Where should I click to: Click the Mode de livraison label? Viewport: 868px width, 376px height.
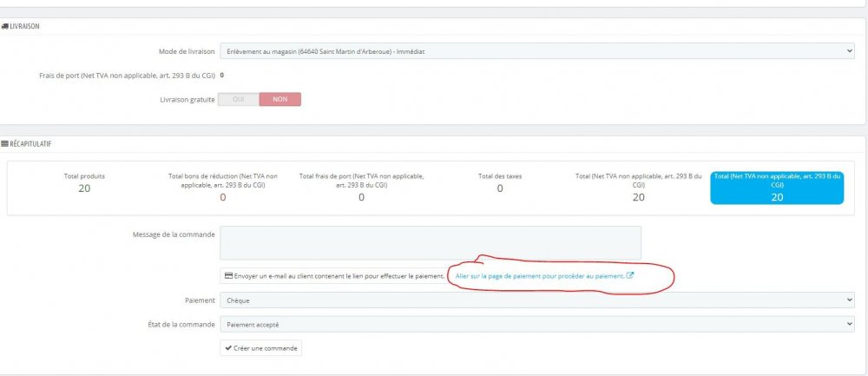(187, 51)
